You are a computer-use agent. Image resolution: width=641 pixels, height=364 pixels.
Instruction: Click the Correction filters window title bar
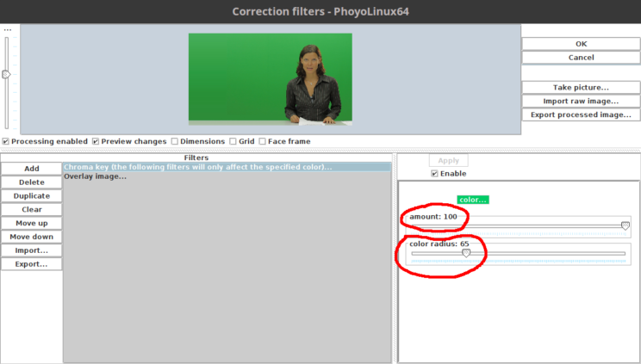pyautogui.click(x=320, y=11)
